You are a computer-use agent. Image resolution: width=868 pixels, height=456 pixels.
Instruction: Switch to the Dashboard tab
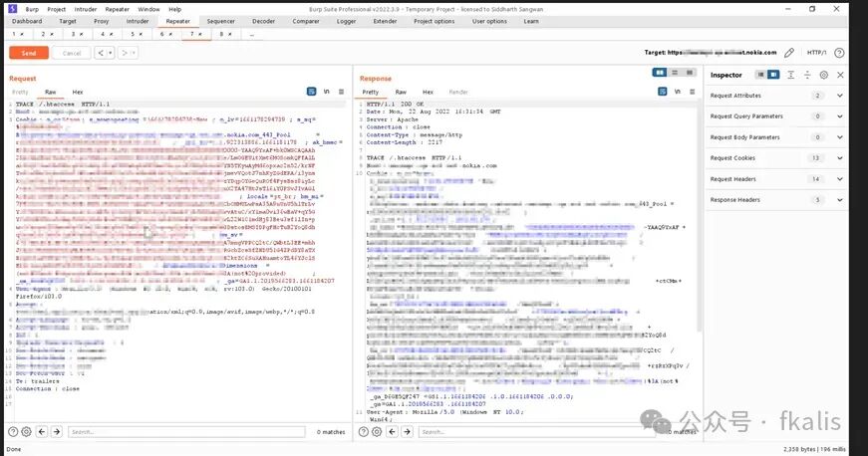tap(27, 21)
